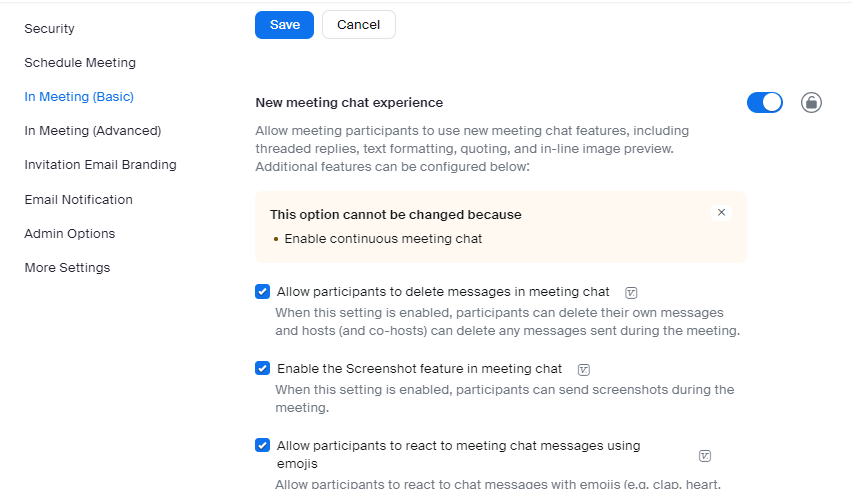This screenshot has width=852, height=489.
Task: Click version badge icon next to emoji reactions setting
Action: [705, 456]
